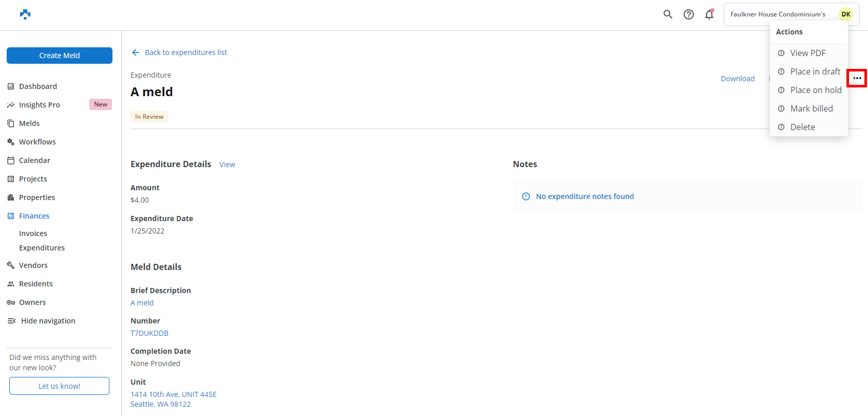This screenshot has height=416, width=868.
Task: Choose Delete in the Actions menu
Action: coord(802,127)
